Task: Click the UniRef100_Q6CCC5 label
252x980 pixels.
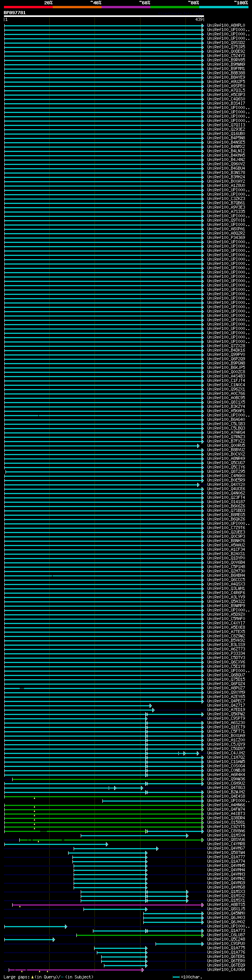Action: coord(226,580)
